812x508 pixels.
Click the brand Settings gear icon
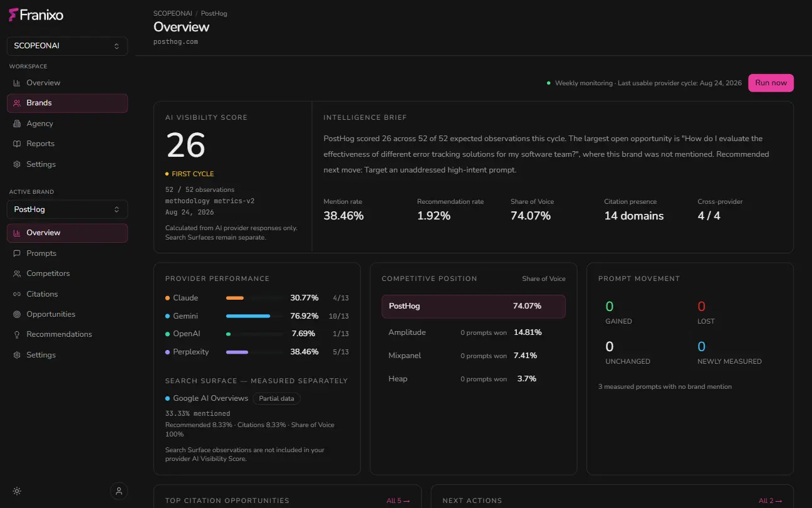point(17,355)
